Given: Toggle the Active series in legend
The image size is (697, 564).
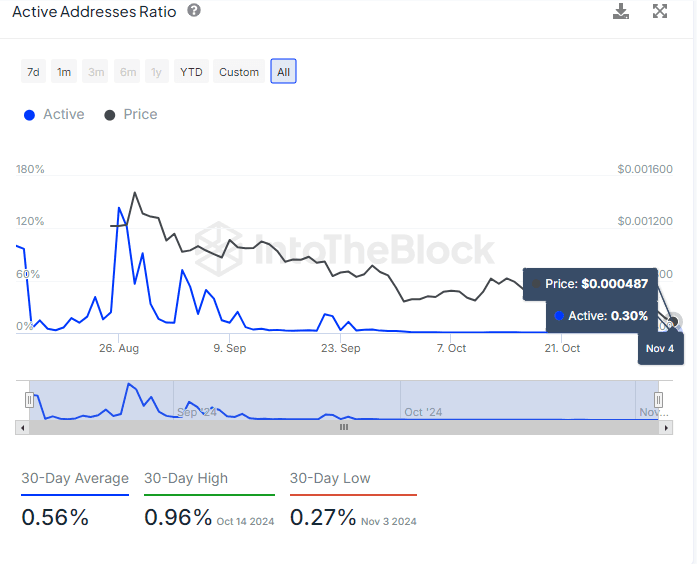Looking at the screenshot, I should pos(54,115).
